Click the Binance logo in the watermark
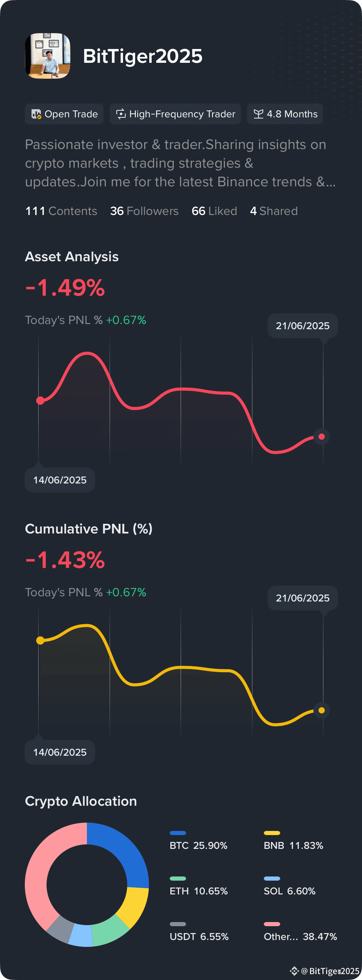 294,971
